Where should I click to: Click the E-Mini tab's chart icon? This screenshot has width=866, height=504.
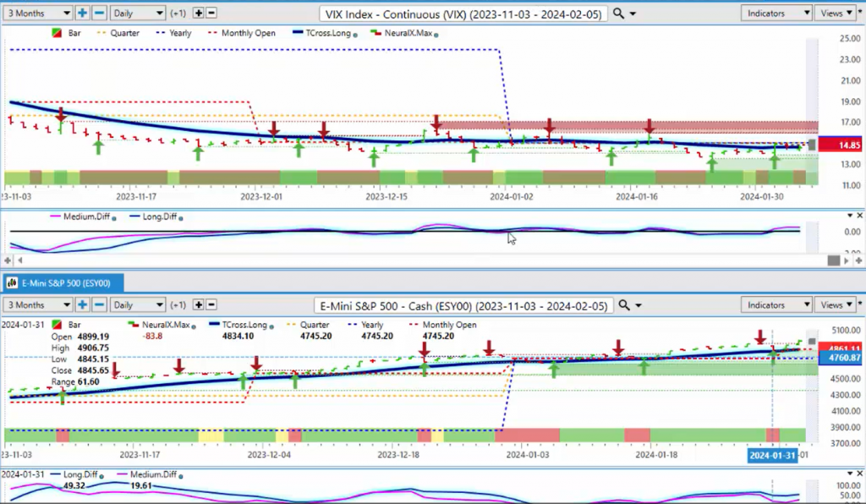(12, 283)
